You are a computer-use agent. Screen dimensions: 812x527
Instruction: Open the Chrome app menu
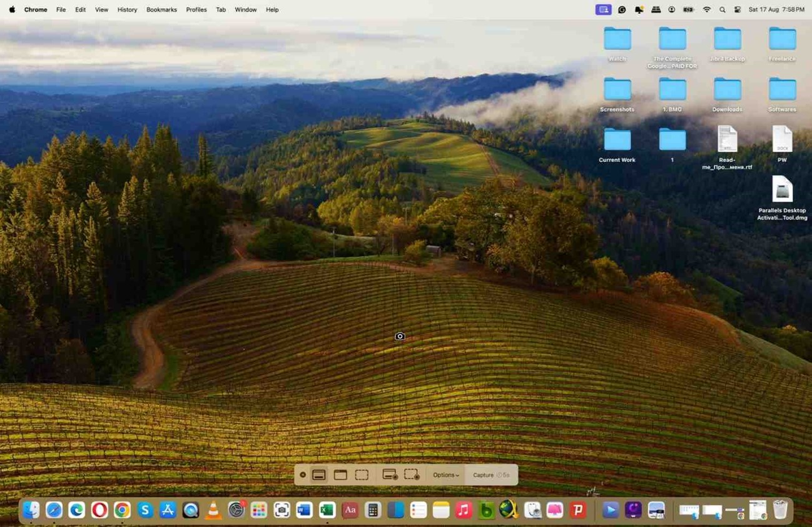point(36,9)
